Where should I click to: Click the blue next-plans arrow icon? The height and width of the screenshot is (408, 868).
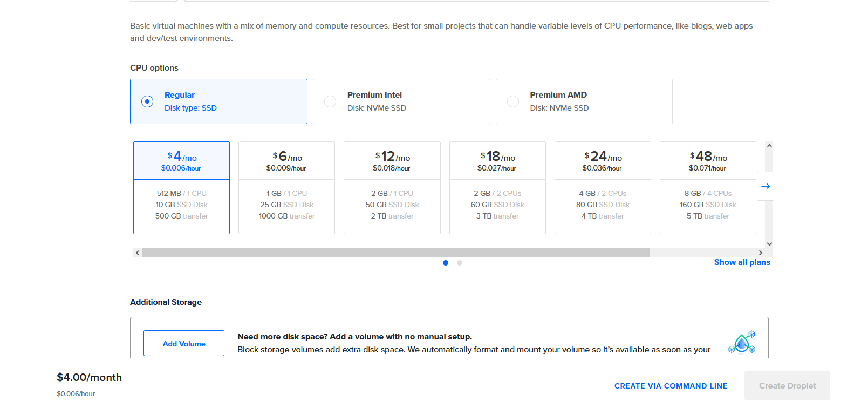[x=765, y=186]
